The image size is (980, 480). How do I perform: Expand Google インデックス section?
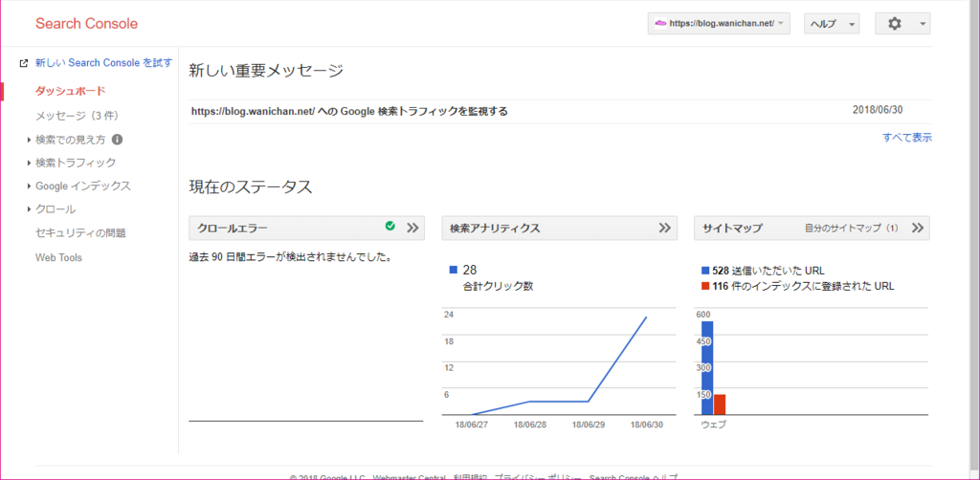tap(29, 186)
